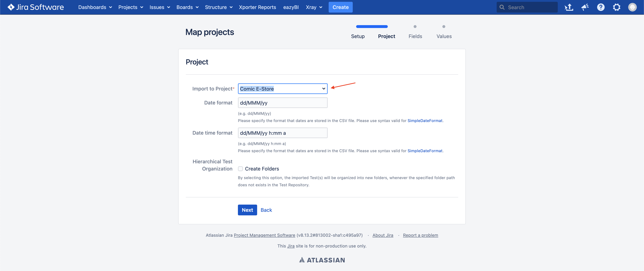
Task: Expand the Structure menu
Action: coord(219,7)
